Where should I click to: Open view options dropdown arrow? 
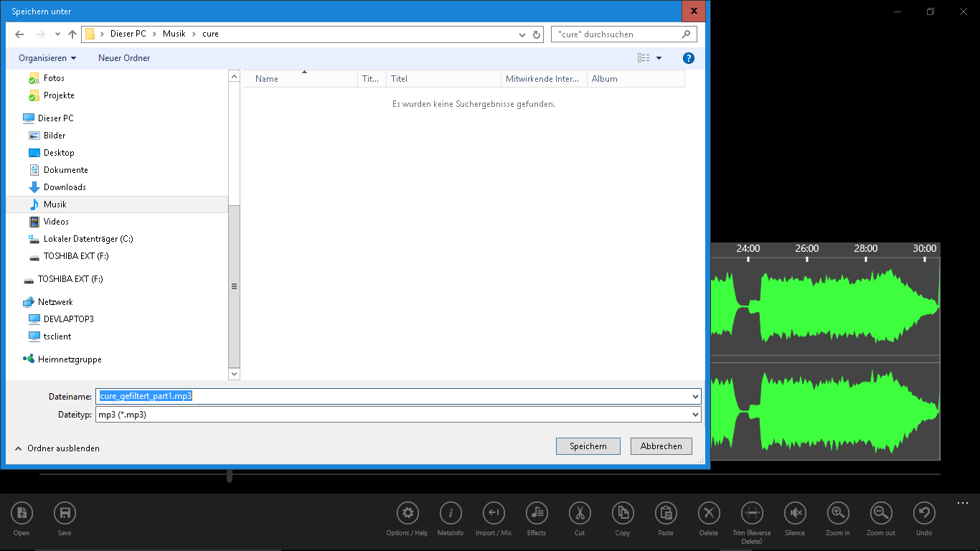pyautogui.click(x=659, y=58)
